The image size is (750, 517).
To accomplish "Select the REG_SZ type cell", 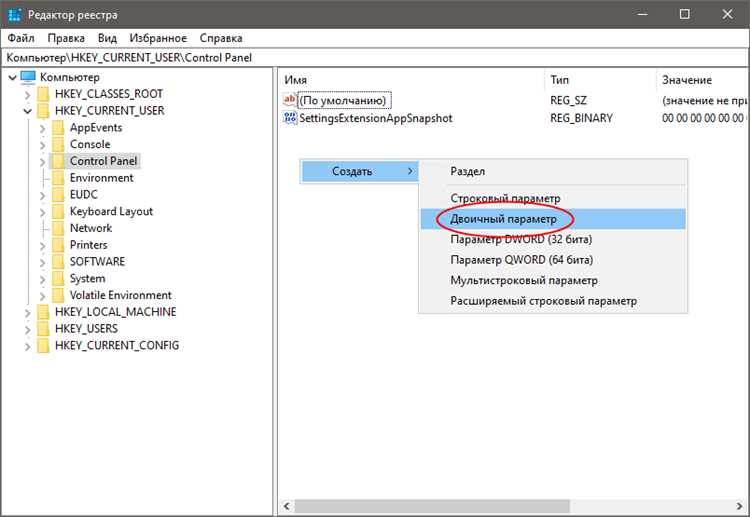I will [x=568, y=100].
